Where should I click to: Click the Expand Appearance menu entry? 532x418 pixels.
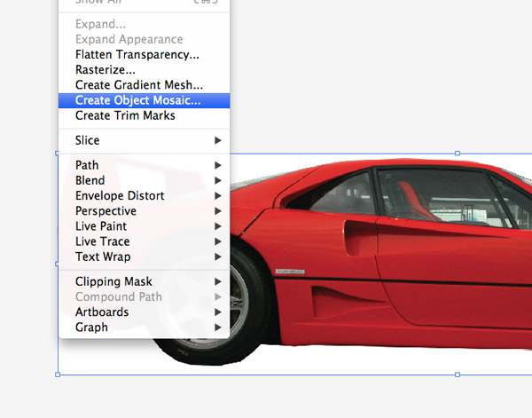click(129, 40)
